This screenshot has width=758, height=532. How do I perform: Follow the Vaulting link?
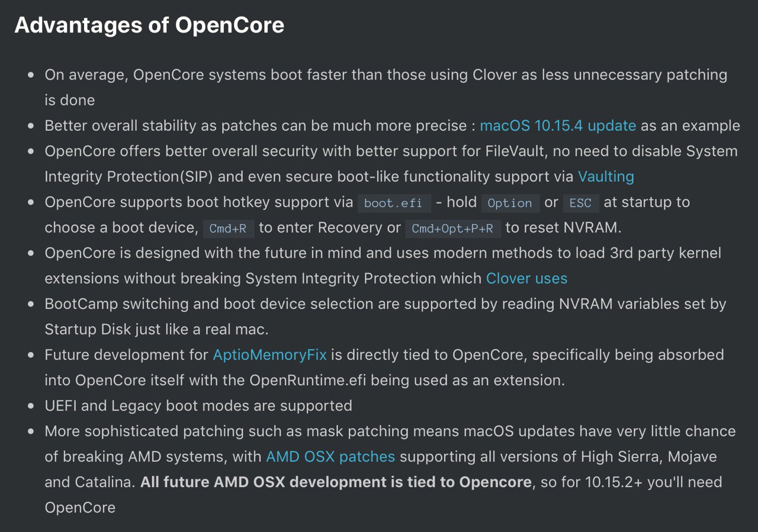click(x=606, y=177)
